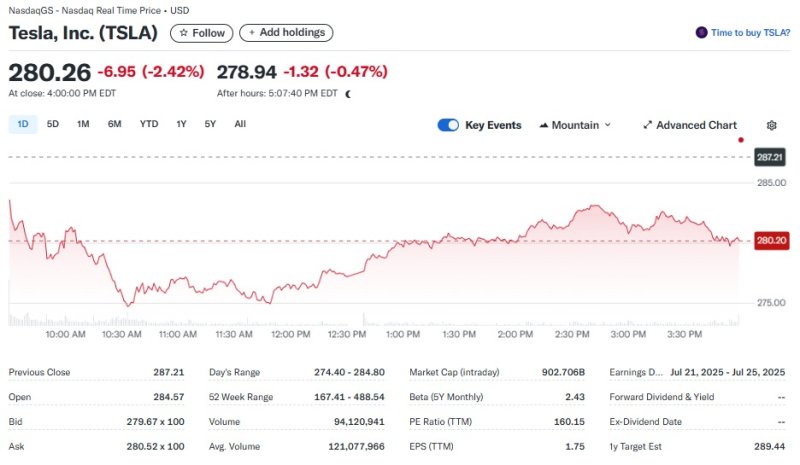The width and height of the screenshot is (800, 465).
Task: Show the All time range chart
Action: (x=240, y=124)
